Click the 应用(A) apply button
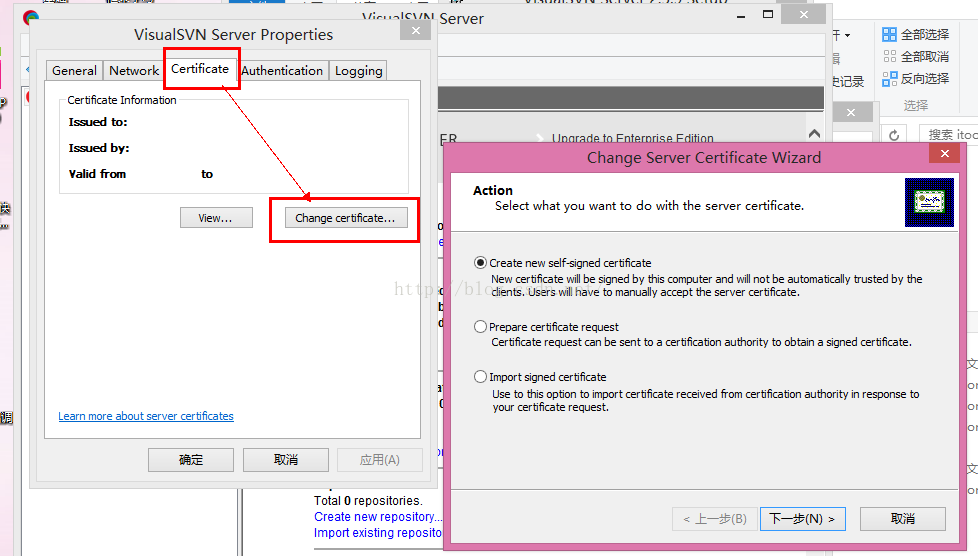The height and width of the screenshot is (556, 978). 379,460
